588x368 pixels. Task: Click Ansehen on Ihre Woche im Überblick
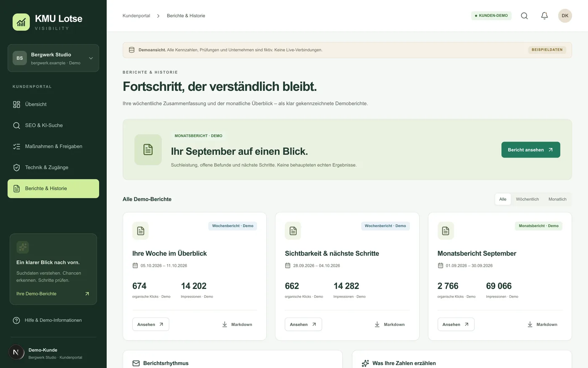[x=151, y=324]
